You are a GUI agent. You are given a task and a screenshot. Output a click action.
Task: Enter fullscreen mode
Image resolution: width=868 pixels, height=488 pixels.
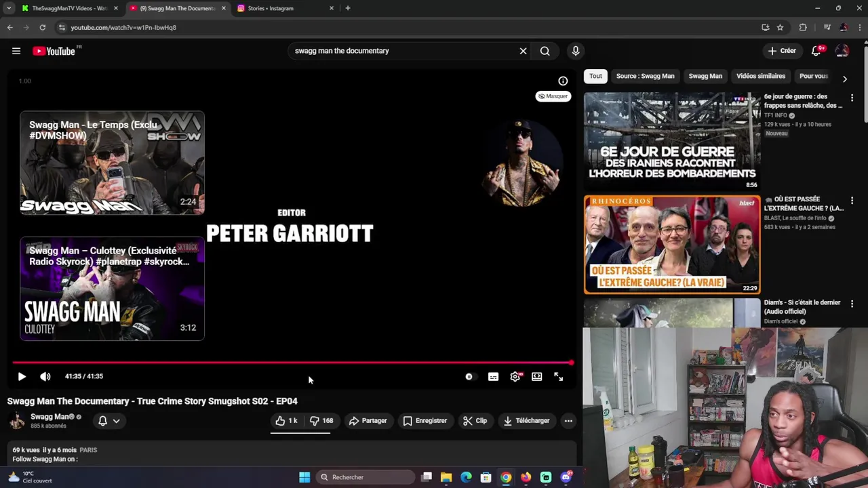pyautogui.click(x=558, y=377)
